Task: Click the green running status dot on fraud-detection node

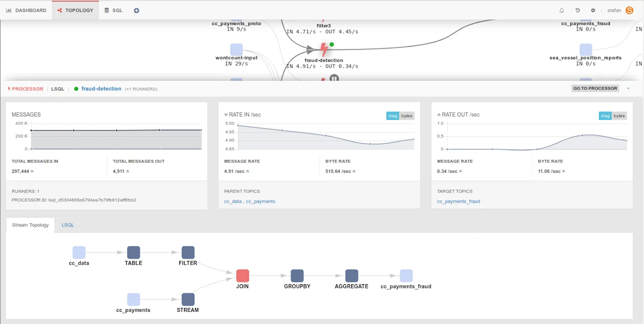Action: (332, 44)
